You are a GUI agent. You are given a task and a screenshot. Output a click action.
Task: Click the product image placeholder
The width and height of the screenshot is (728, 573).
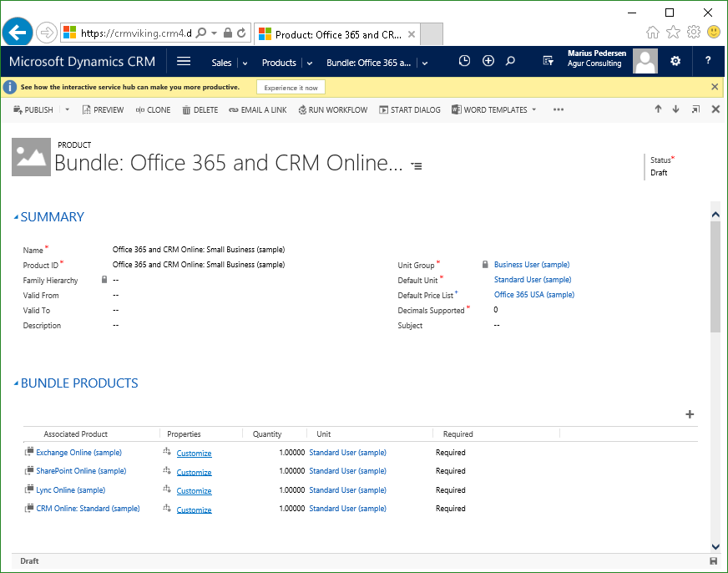pos(31,157)
